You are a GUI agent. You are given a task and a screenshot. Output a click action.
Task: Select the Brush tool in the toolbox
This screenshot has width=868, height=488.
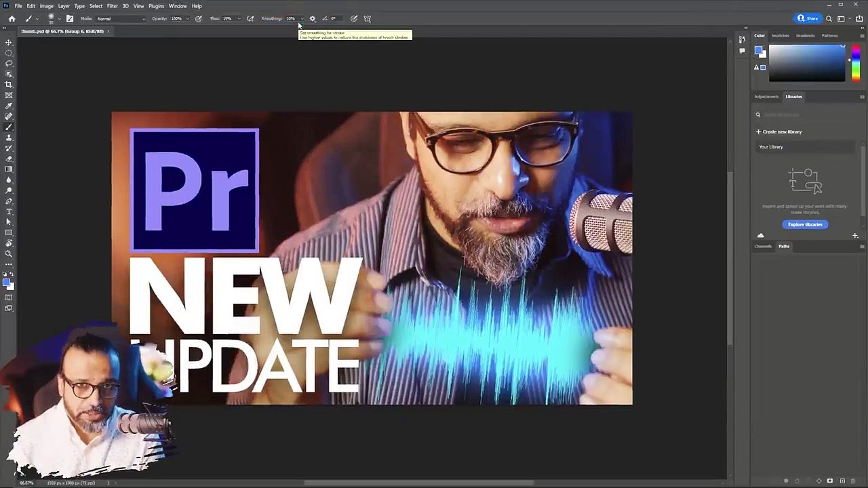click(9, 127)
